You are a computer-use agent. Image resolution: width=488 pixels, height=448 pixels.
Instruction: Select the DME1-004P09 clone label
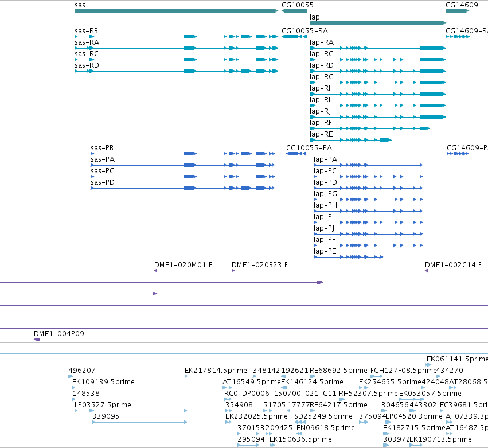click(59, 334)
